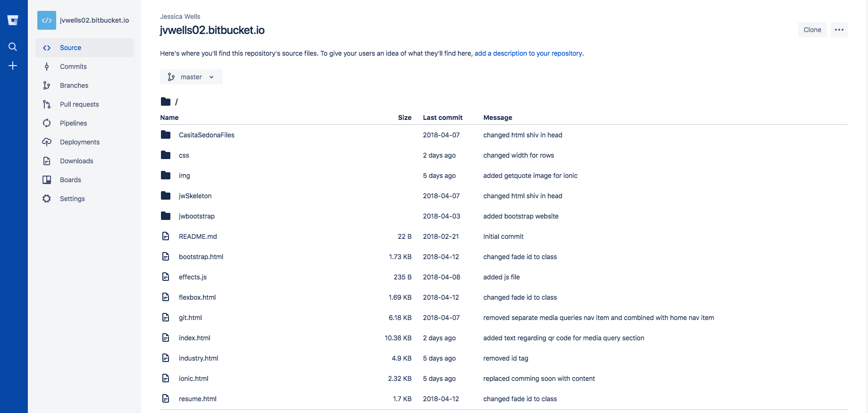Screen dimensions: 868x413
Task: Click the 10.38 KB size value
Action: 398,338
